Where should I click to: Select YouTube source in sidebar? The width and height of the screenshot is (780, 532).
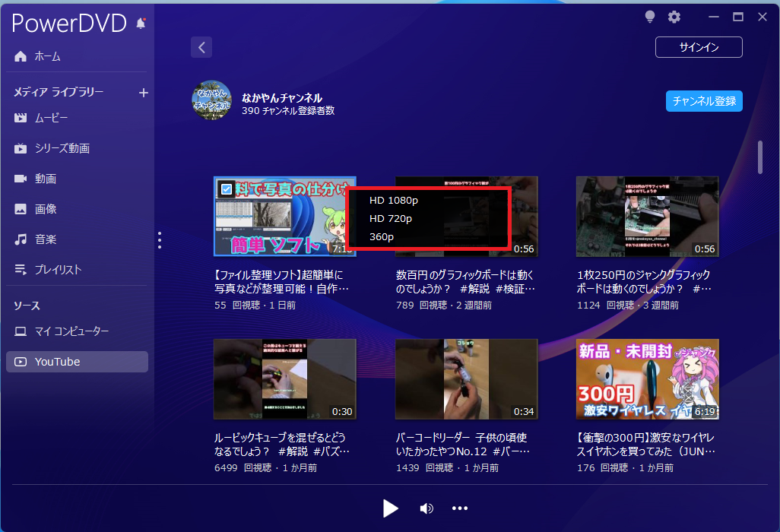tap(77, 362)
